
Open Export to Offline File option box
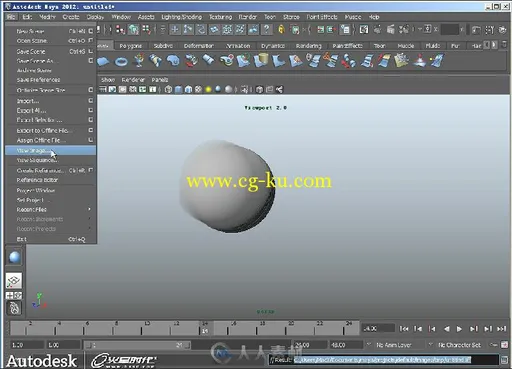tap(91, 130)
